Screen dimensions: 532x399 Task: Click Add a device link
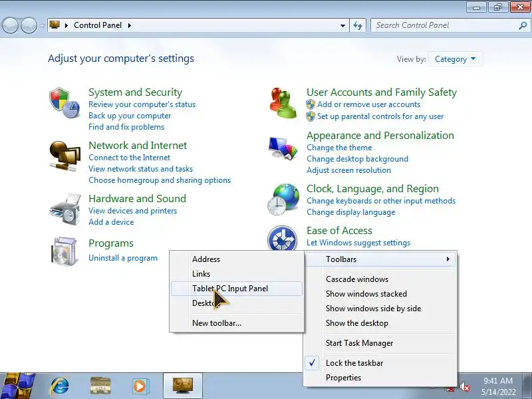click(x=111, y=222)
